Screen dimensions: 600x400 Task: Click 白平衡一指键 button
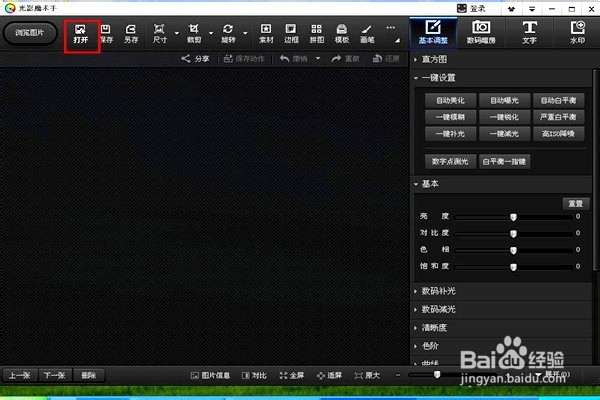[504, 162]
